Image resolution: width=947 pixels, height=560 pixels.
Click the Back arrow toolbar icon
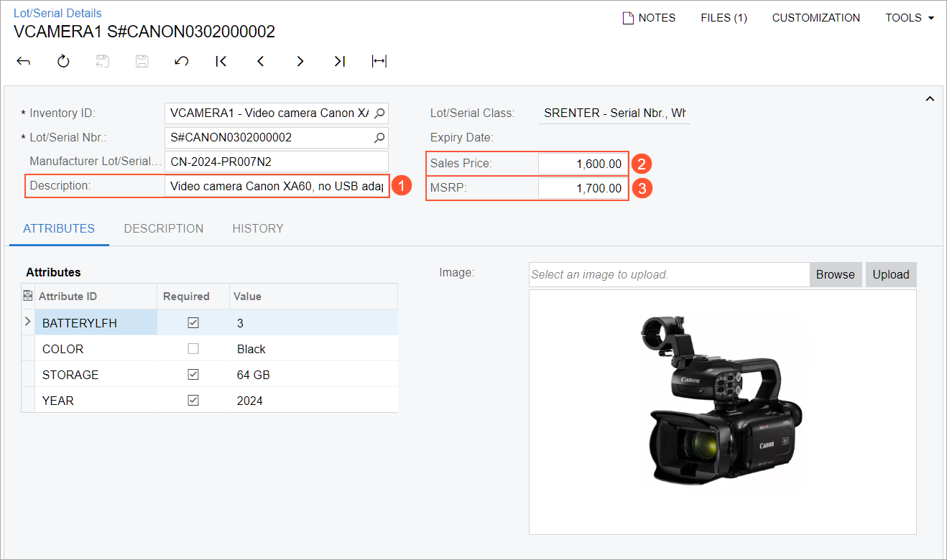tap(24, 62)
